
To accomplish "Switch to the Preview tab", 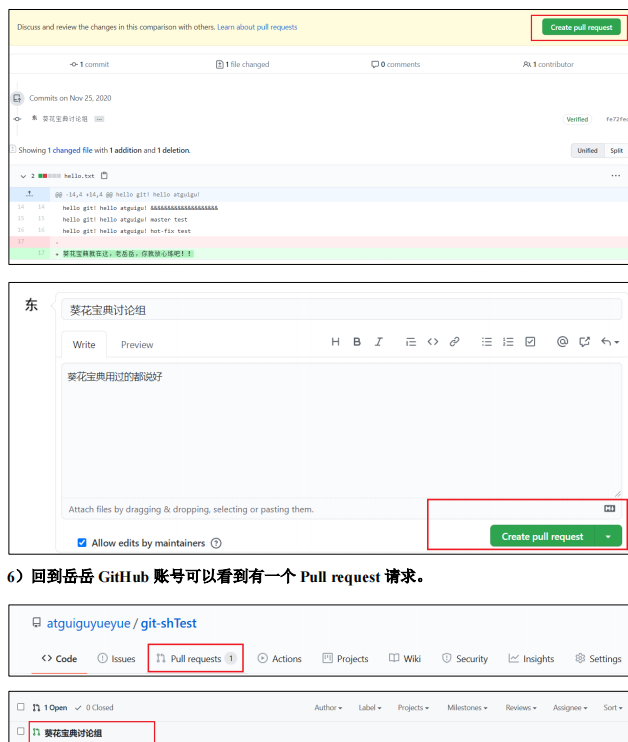I will point(137,344).
